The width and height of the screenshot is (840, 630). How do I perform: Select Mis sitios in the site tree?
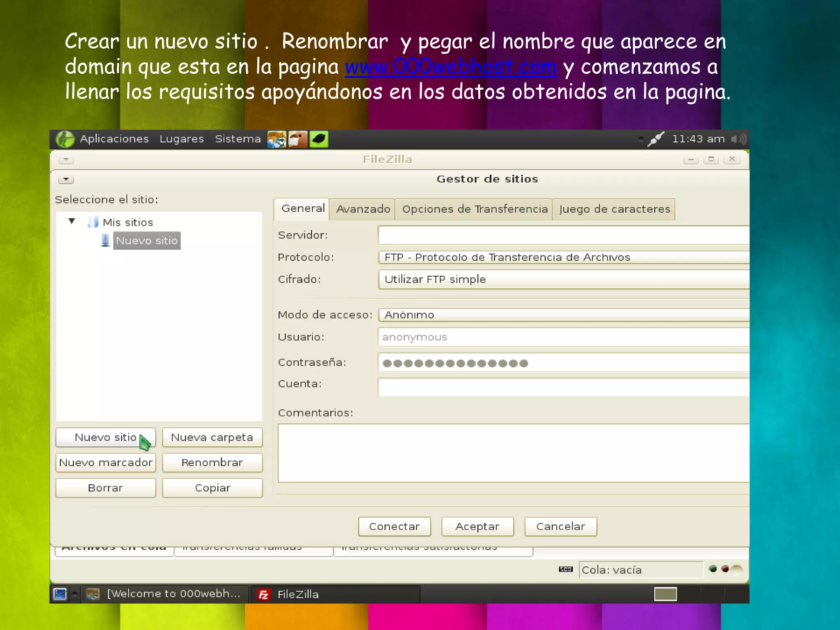[x=128, y=222]
